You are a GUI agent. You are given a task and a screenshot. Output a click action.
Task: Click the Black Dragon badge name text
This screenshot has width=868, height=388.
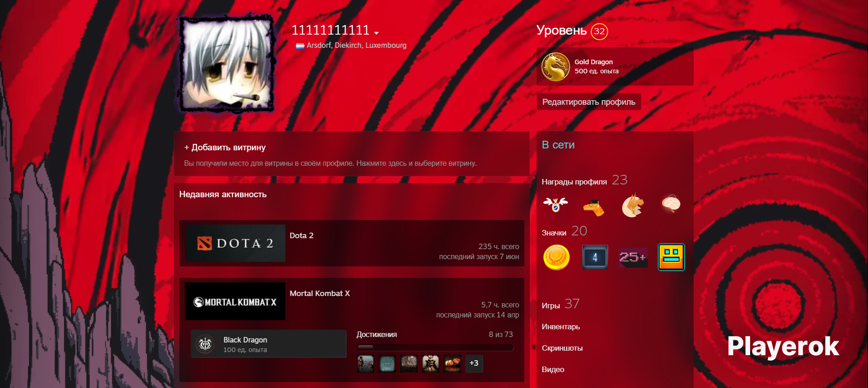pyautogui.click(x=245, y=340)
